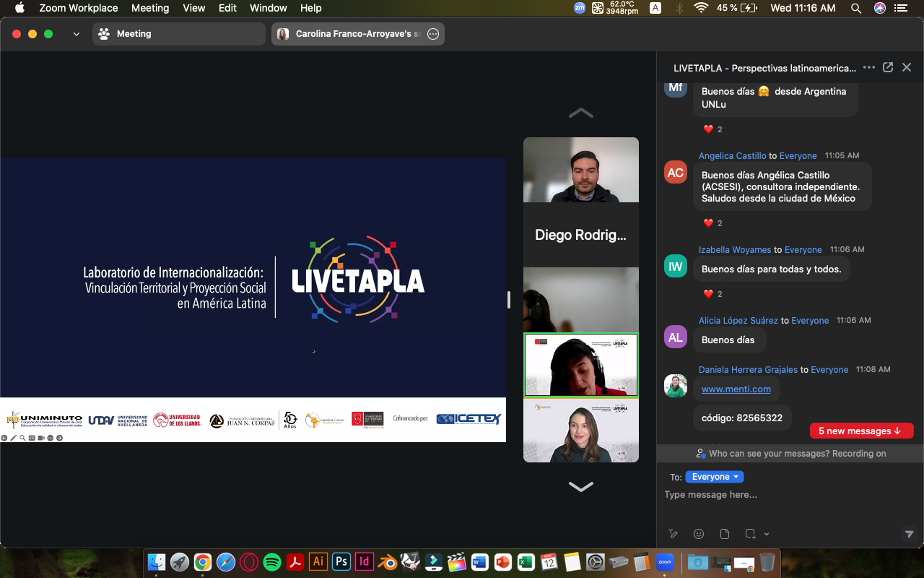The height and width of the screenshot is (578, 924).
Task: Send the chat message with arrow icon
Action: tap(909, 534)
